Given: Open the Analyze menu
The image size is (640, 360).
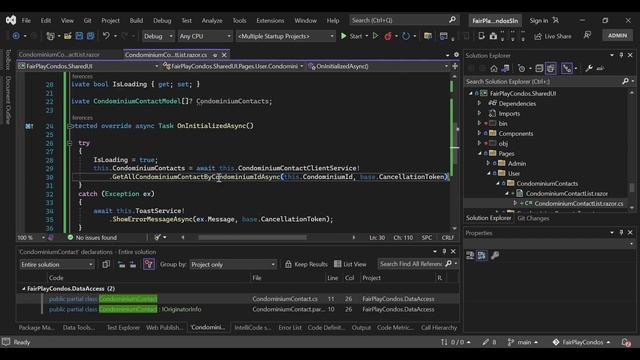Looking at the screenshot, I should click(x=212, y=20).
